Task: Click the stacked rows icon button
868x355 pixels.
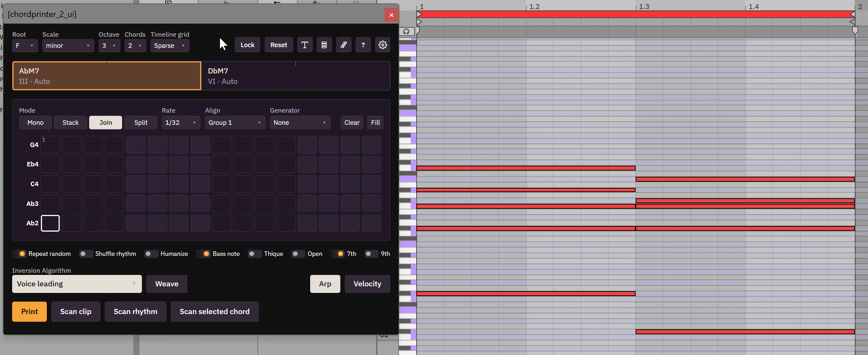Action: [x=324, y=45]
